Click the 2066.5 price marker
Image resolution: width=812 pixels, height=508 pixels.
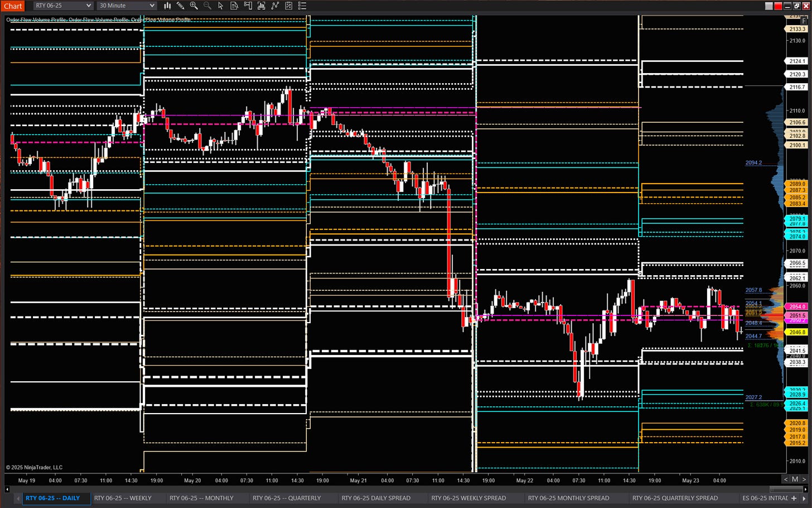tap(797, 263)
